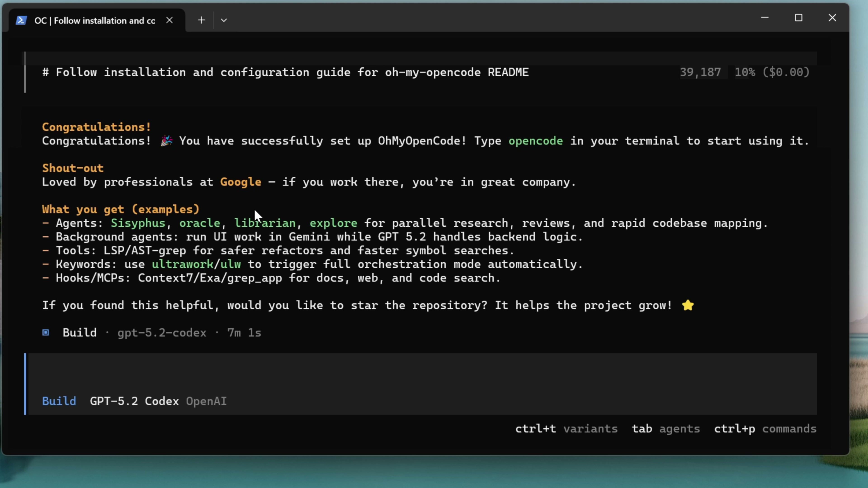The height and width of the screenshot is (488, 868).
Task: Click the 39,187 token usage counter
Action: click(x=700, y=72)
